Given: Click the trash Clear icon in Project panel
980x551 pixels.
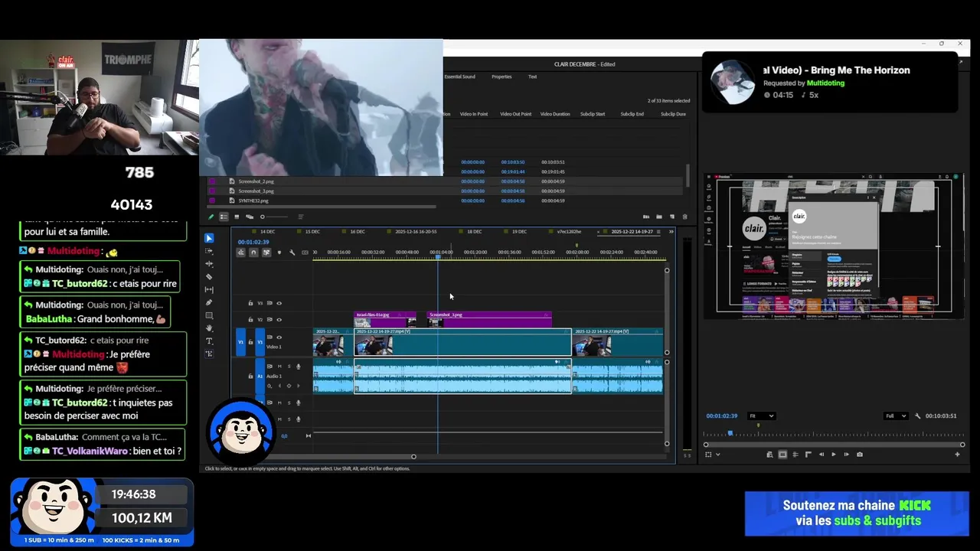Looking at the screenshot, I should (684, 217).
